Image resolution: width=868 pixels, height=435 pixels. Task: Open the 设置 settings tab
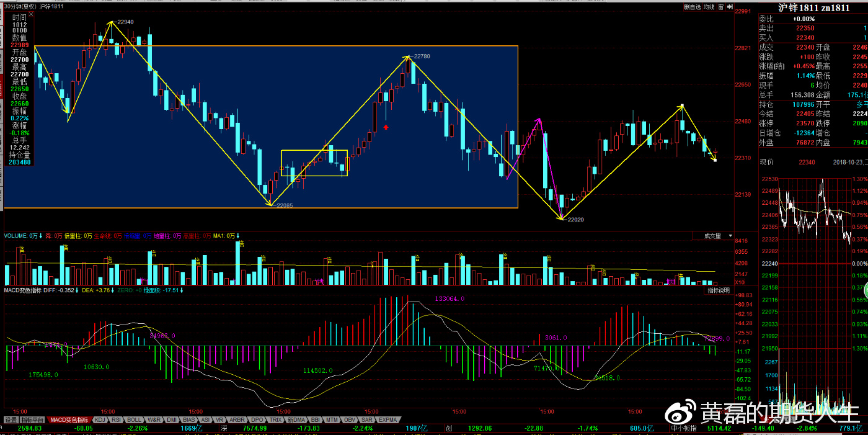11,420
